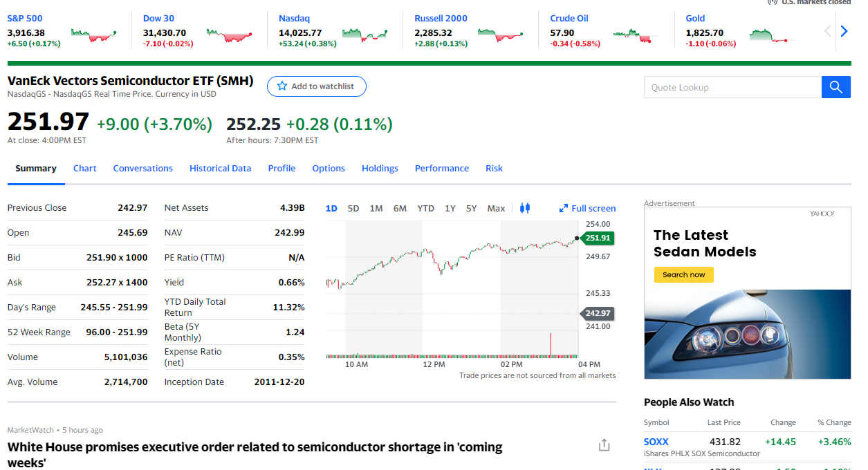Click the next arrow in the market ticker

coord(843,31)
